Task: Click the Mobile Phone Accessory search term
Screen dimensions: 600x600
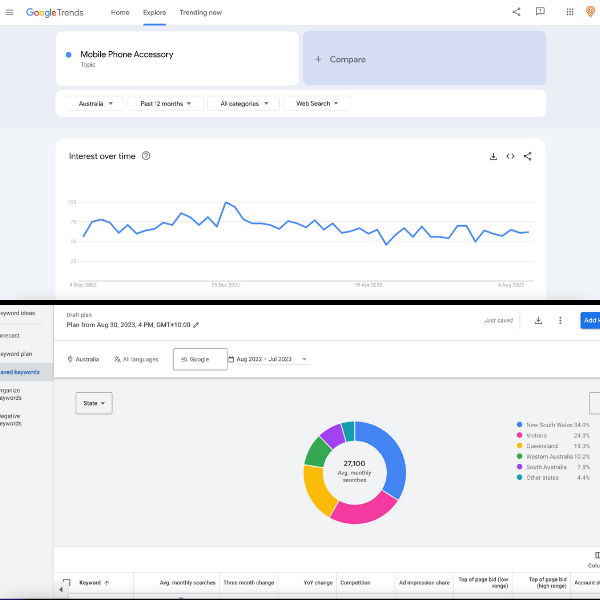Action: pos(127,54)
